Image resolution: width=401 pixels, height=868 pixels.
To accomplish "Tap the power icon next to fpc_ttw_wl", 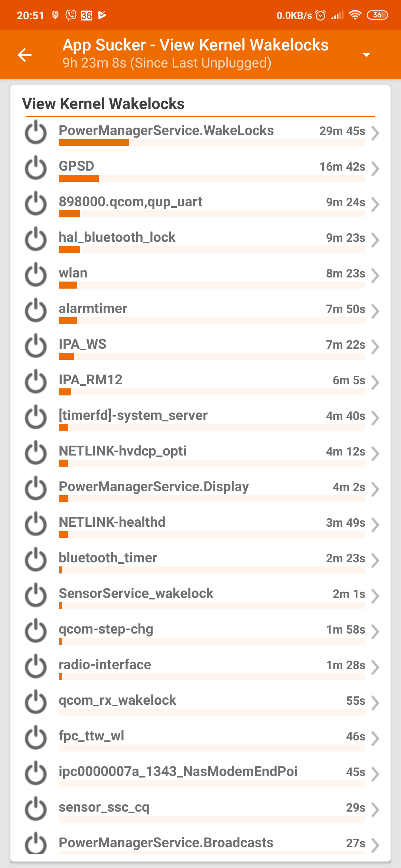I will [36, 737].
